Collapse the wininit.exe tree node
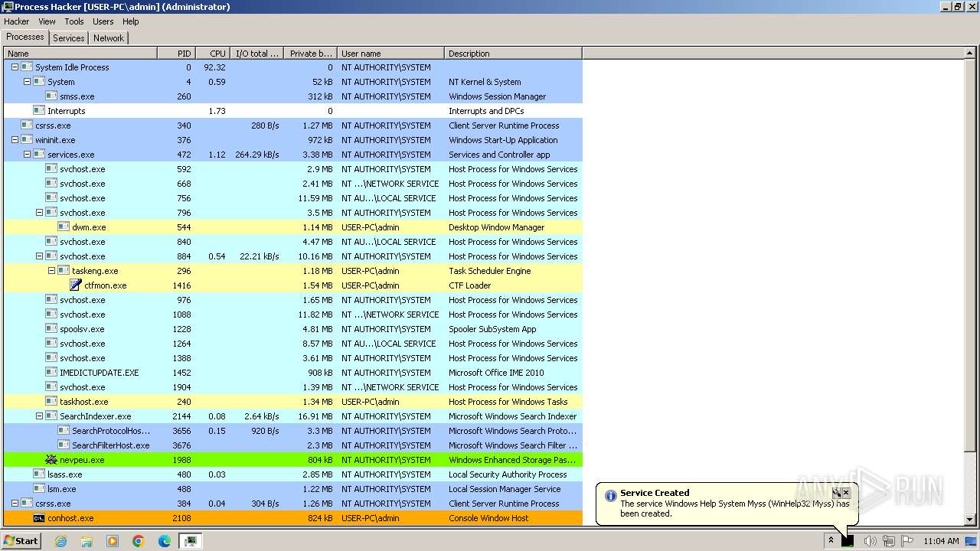 [15, 140]
